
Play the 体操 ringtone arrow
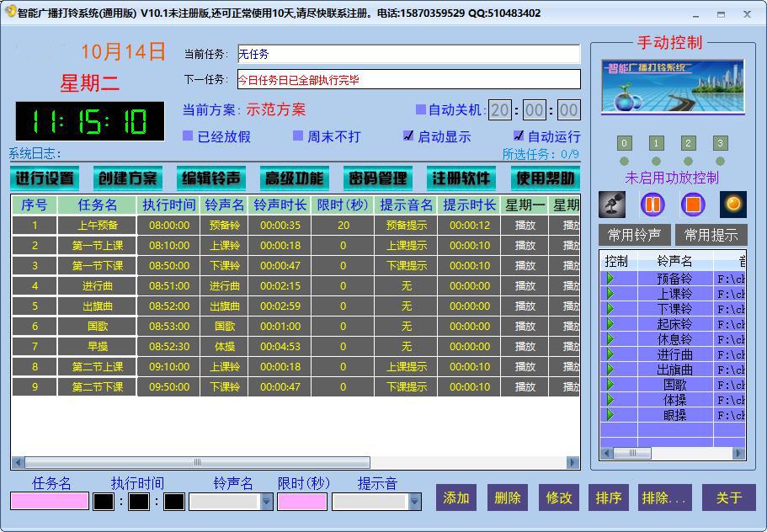pos(610,400)
